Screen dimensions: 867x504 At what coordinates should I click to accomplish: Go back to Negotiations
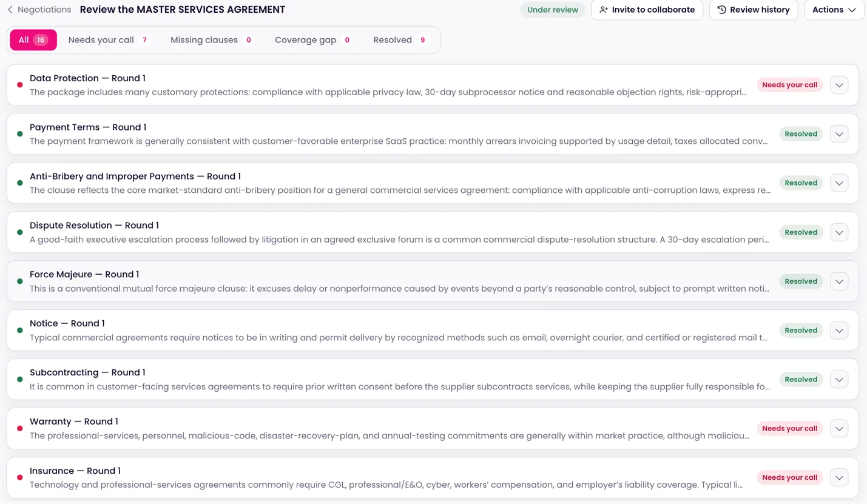pyautogui.click(x=39, y=10)
